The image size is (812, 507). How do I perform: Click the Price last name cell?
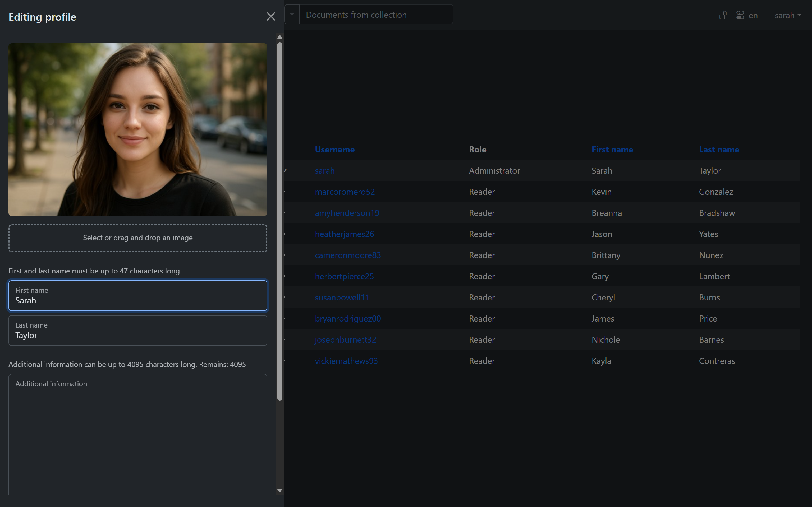[708, 319]
